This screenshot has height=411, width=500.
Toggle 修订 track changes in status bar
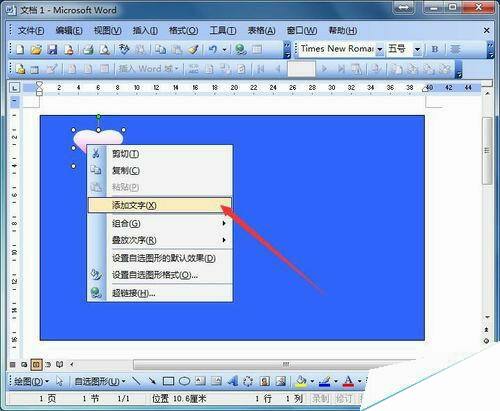[343, 398]
